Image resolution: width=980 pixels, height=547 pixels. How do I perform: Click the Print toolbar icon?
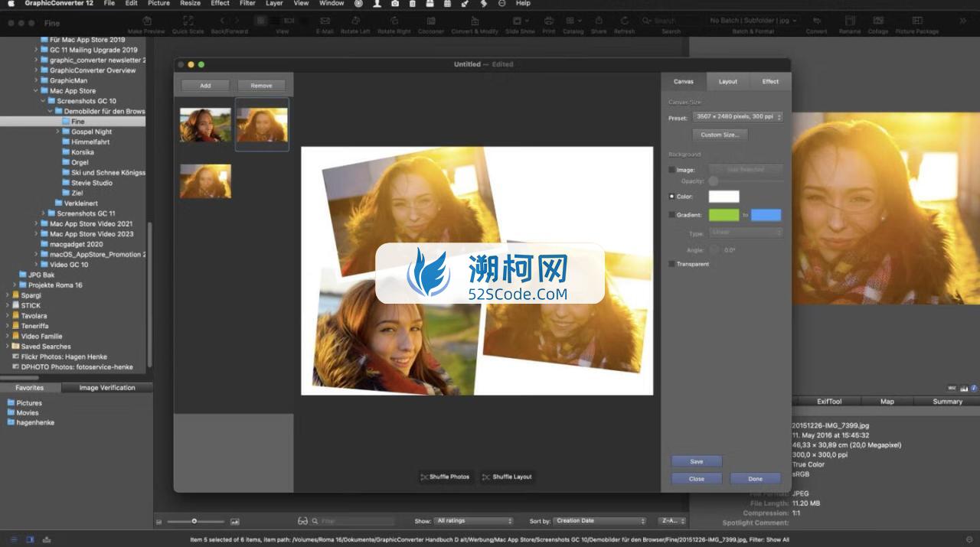549,21
